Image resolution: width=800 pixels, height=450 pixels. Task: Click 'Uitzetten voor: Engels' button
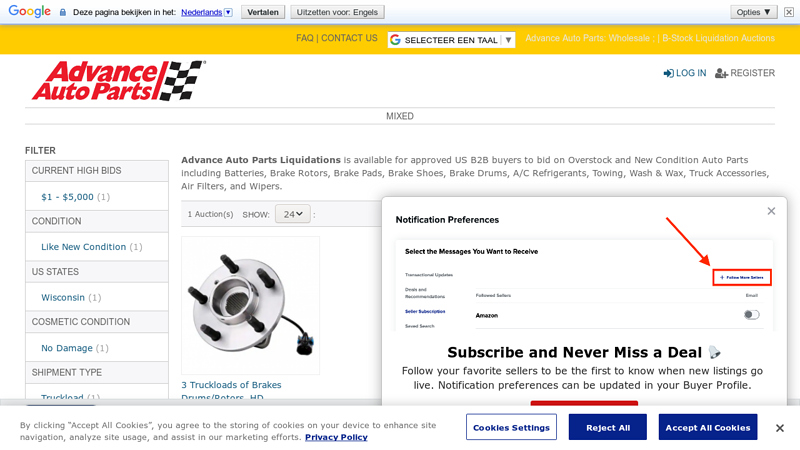click(x=337, y=12)
